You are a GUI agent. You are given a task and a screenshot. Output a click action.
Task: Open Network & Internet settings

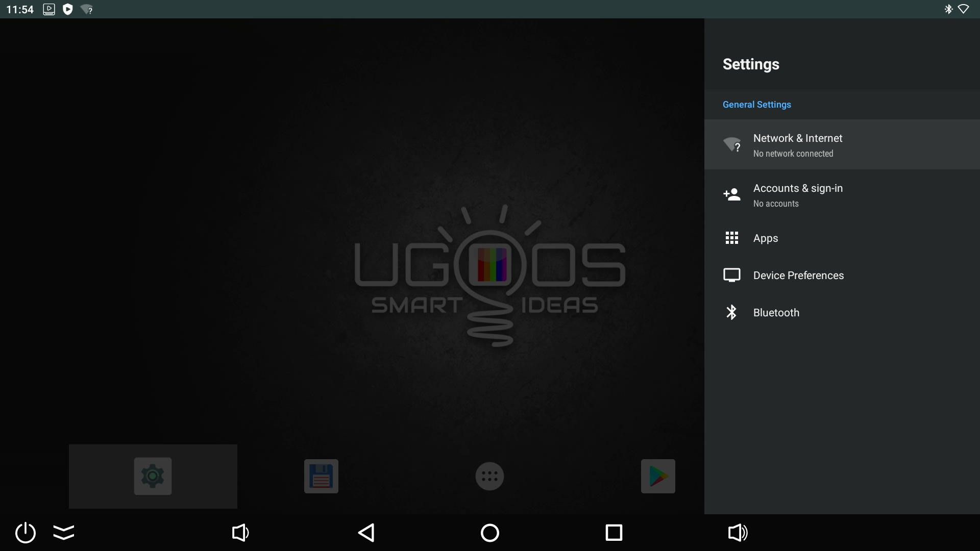(842, 144)
